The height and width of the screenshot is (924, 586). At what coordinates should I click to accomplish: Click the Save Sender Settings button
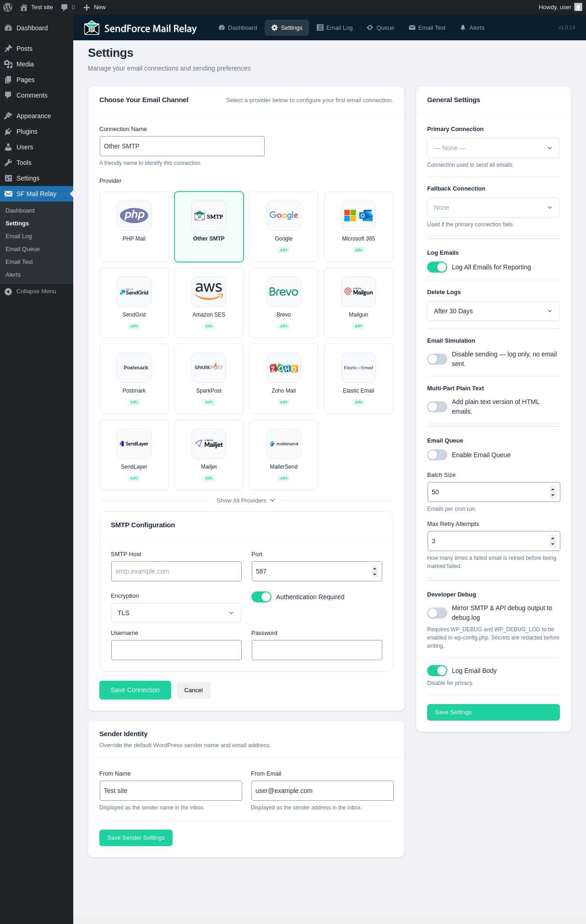tap(136, 838)
